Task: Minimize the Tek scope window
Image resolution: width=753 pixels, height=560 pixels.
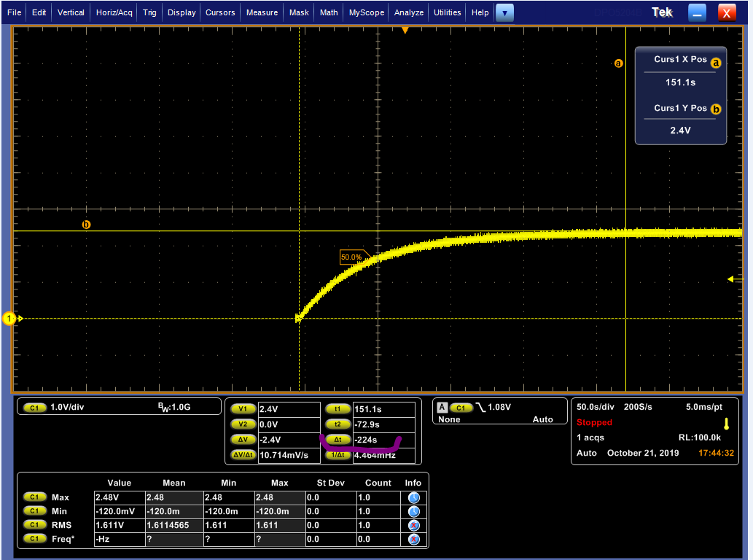Action: (697, 13)
